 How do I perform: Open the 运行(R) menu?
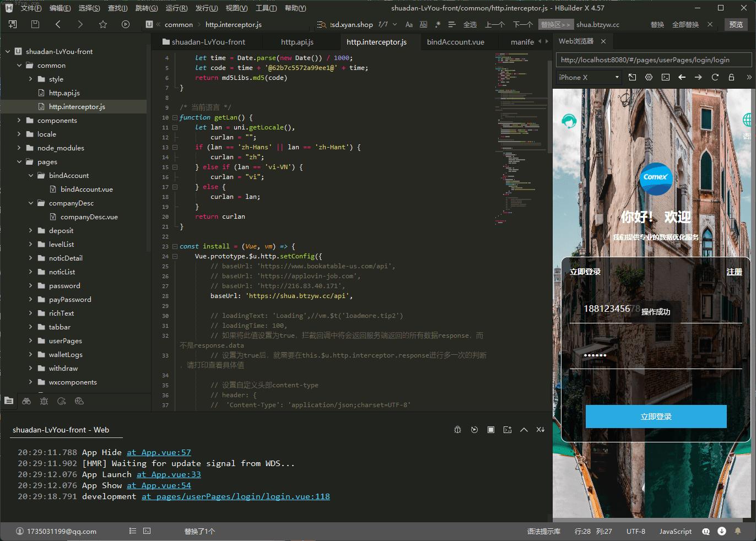click(176, 8)
